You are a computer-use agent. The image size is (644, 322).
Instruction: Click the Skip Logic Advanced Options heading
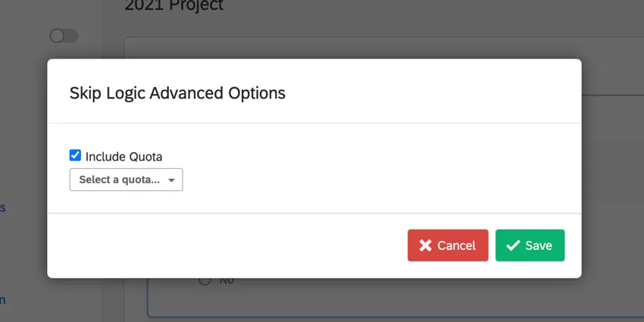pos(177,93)
